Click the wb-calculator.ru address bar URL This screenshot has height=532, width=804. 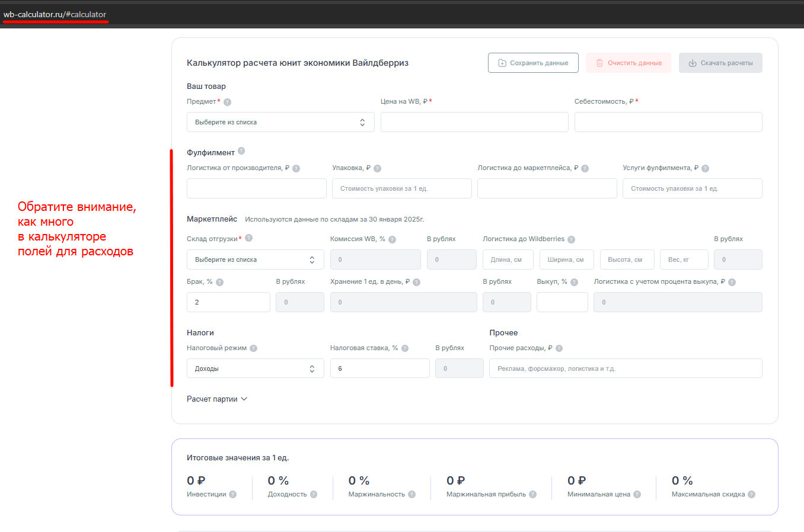55,14
